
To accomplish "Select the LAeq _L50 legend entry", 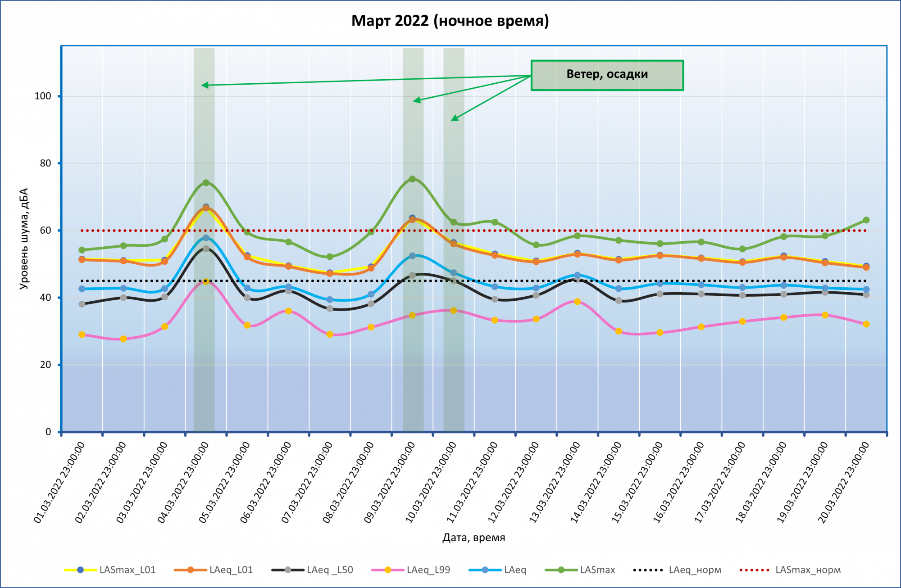I will point(312,570).
